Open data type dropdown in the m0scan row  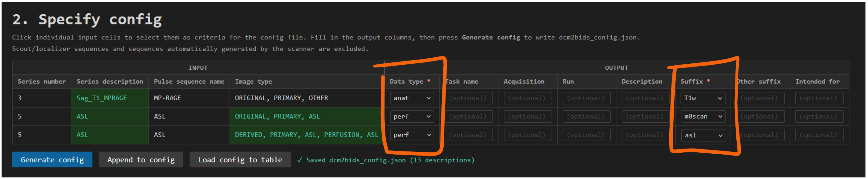(x=411, y=117)
